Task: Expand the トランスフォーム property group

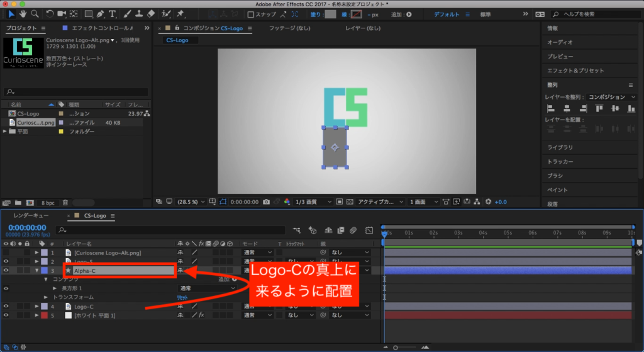Action: pyautogui.click(x=45, y=297)
